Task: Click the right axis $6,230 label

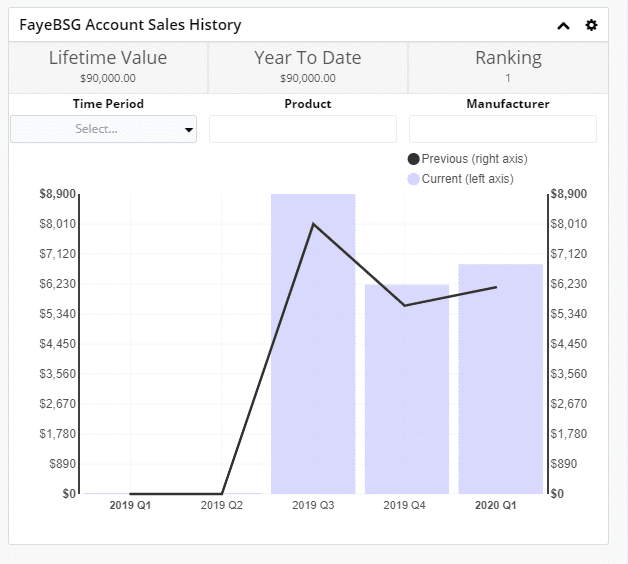Action: [569, 284]
